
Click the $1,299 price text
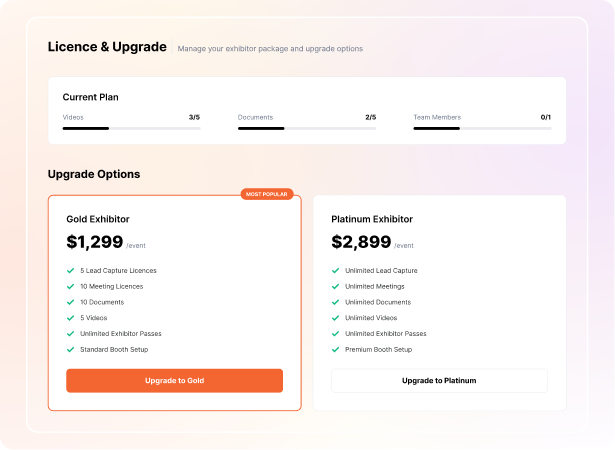(x=95, y=242)
